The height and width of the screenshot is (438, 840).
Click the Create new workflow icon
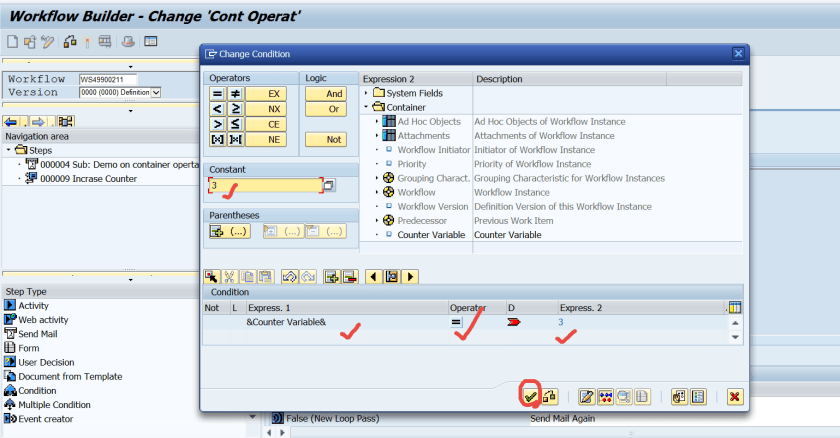pyautogui.click(x=12, y=41)
